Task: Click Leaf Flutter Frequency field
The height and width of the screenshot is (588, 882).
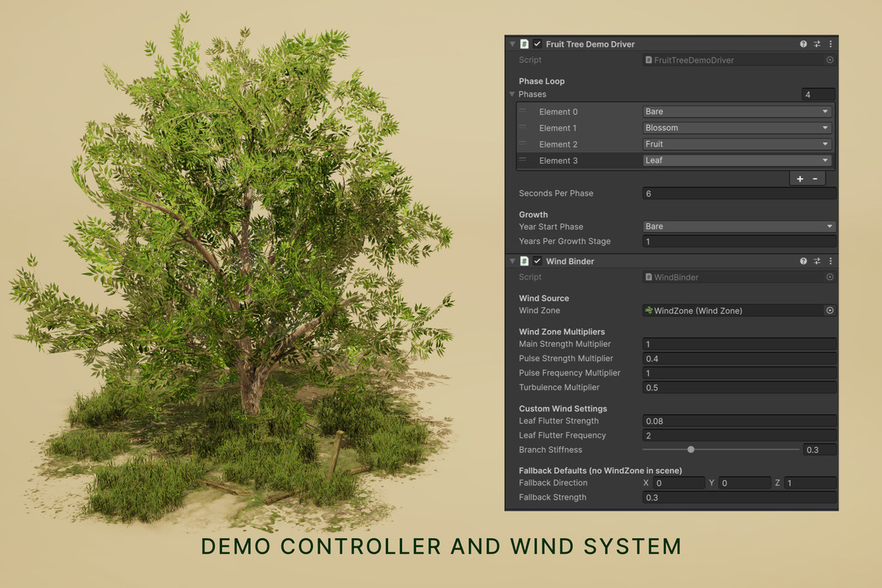Action: [x=739, y=435]
